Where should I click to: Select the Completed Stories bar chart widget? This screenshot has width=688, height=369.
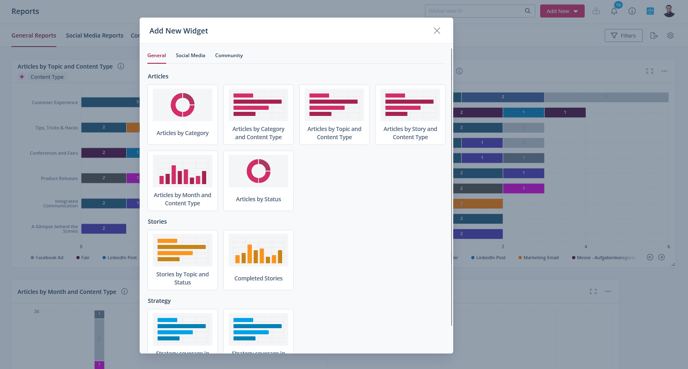pos(258,260)
